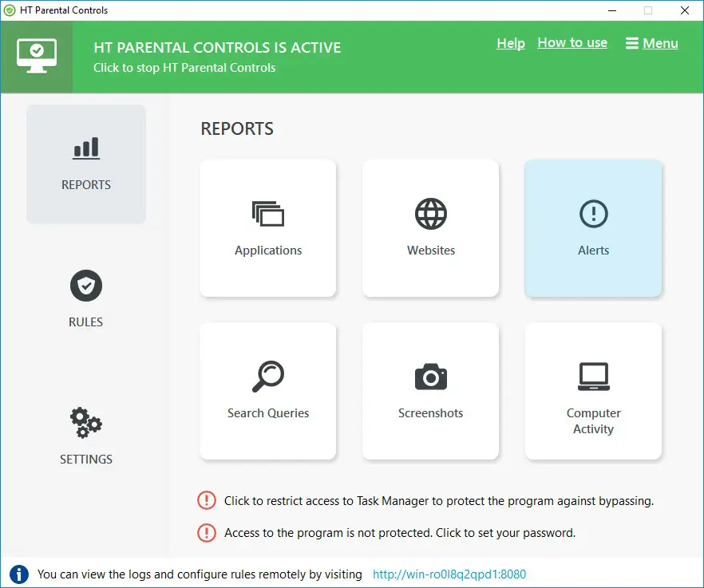Open the Alerts exclamation report
This screenshot has height=588, width=704.
(593, 228)
